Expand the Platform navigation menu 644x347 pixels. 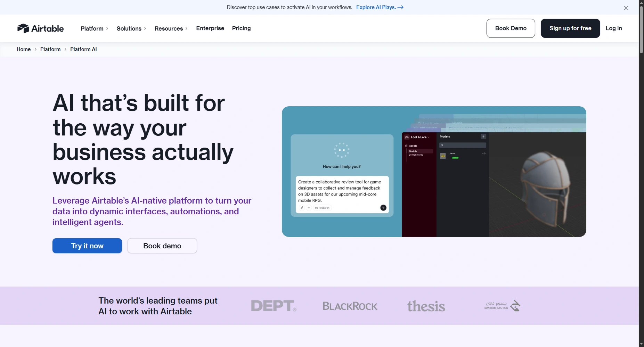coord(94,28)
